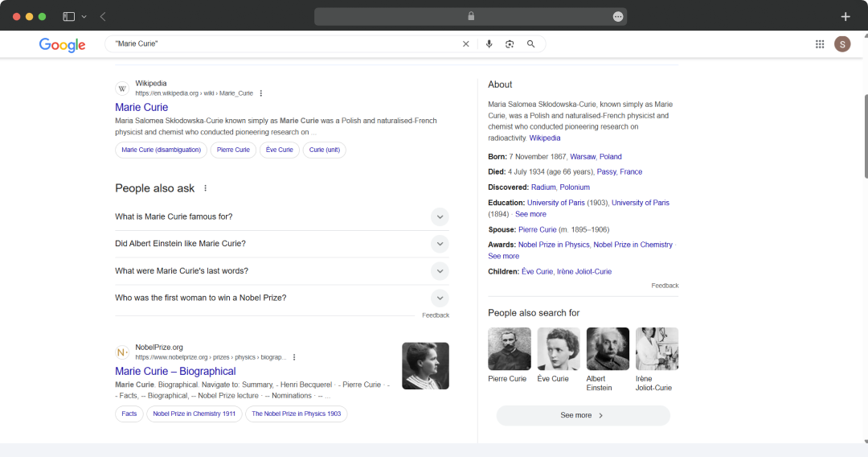The image size is (868, 457).
Task: Open Ève Curie link under Children
Action: click(x=537, y=271)
